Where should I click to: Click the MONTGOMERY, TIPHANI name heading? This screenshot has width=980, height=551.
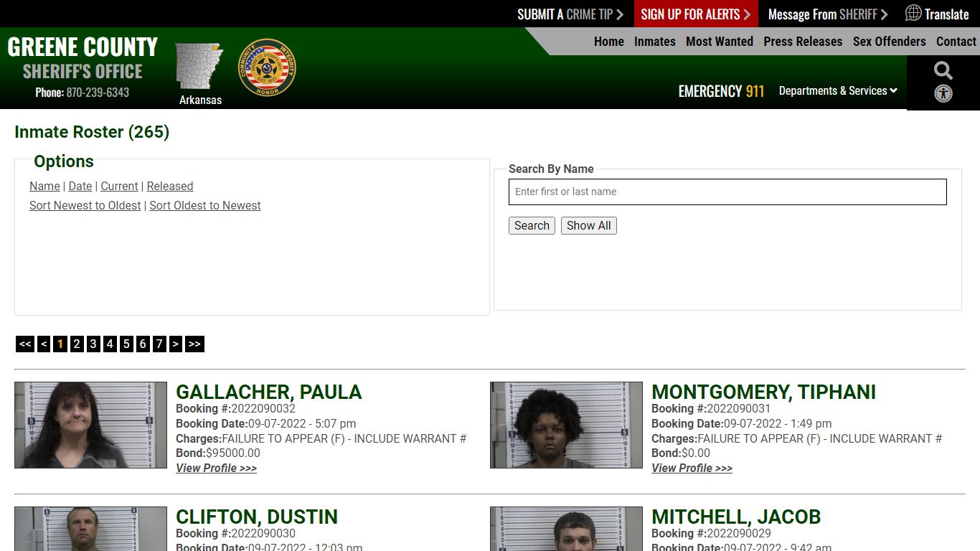pyautogui.click(x=763, y=392)
